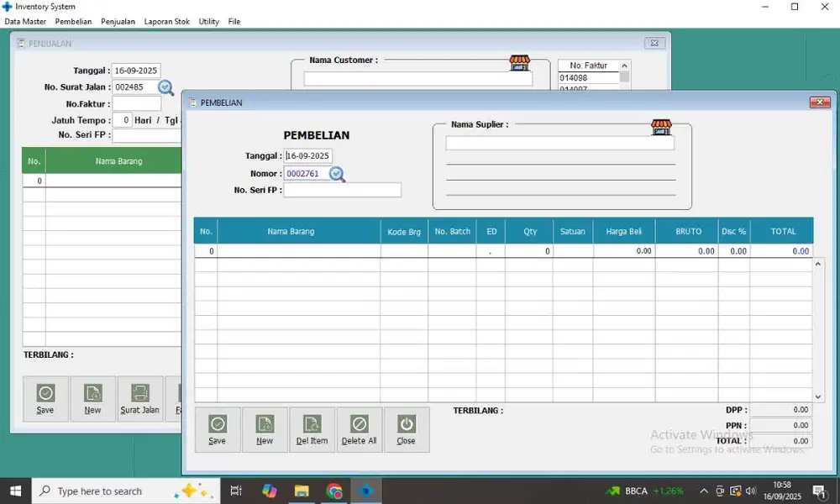The width and height of the screenshot is (840, 504).
Task: Open the supplier shop icon in Pembelian
Action: pos(661,127)
